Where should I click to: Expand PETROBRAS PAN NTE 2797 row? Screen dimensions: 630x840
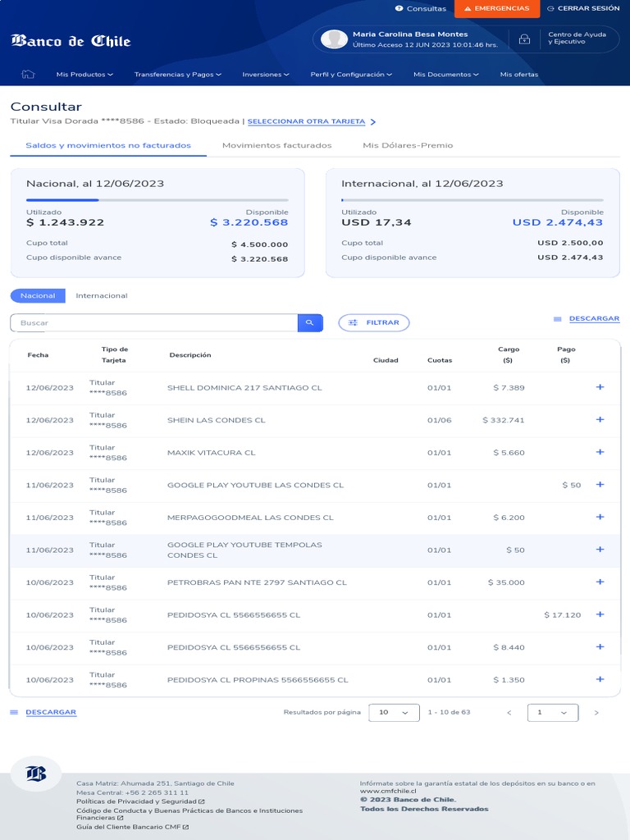pos(600,582)
